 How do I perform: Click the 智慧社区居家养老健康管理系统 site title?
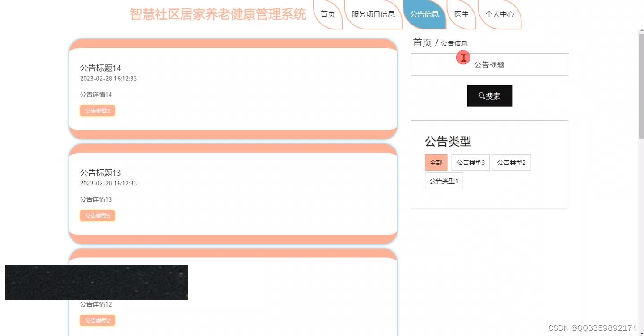coord(218,14)
